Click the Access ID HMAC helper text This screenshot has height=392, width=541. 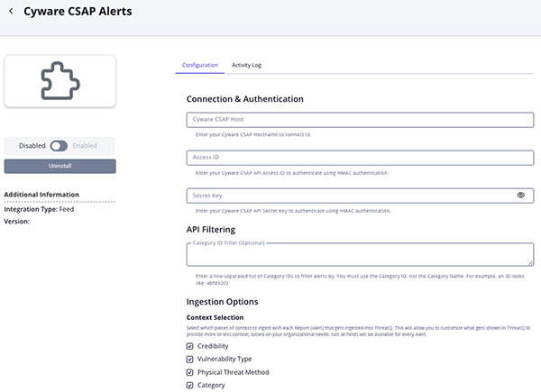292,173
